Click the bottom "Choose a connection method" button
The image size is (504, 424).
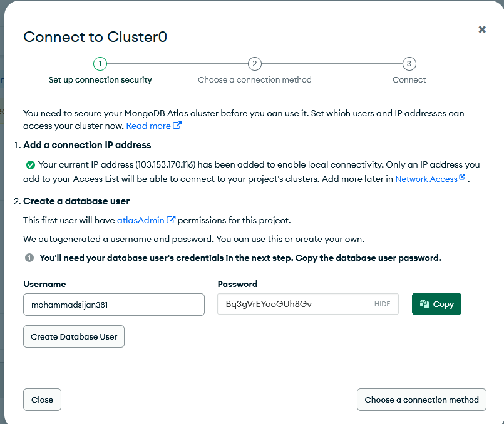pyautogui.click(x=421, y=400)
